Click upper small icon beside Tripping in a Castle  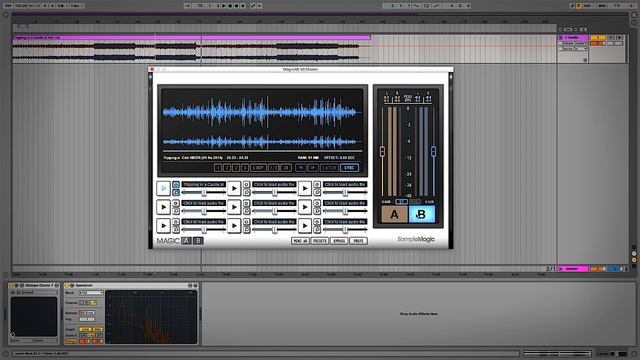pyautogui.click(x=176, y=184)
